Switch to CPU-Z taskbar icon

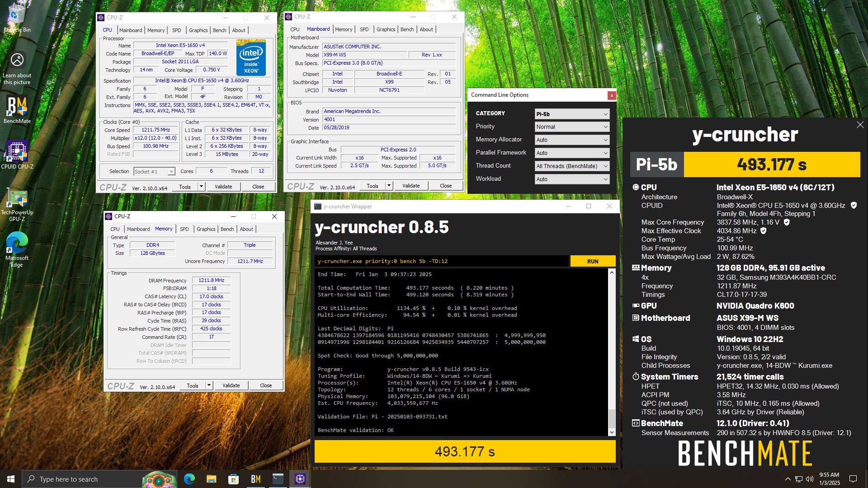click(x=300, y=479)
